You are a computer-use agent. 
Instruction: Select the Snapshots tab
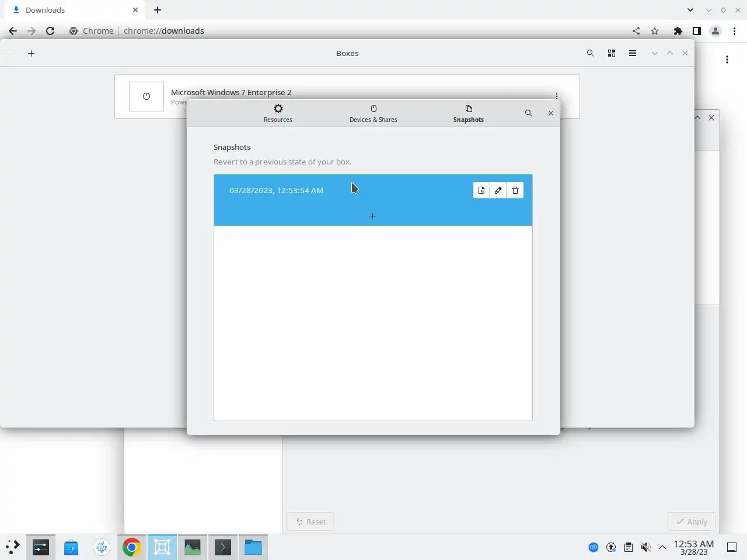coord(469,113)
